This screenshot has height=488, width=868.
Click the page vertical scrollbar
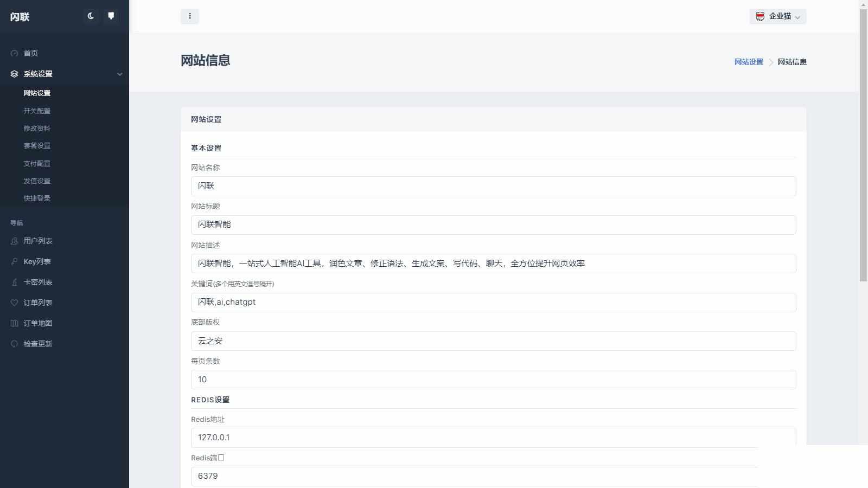tap(863, 146)
